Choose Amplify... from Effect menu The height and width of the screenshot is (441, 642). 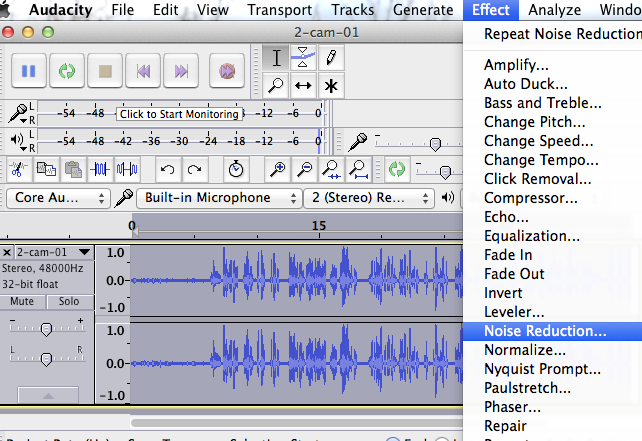coord(552,65)
